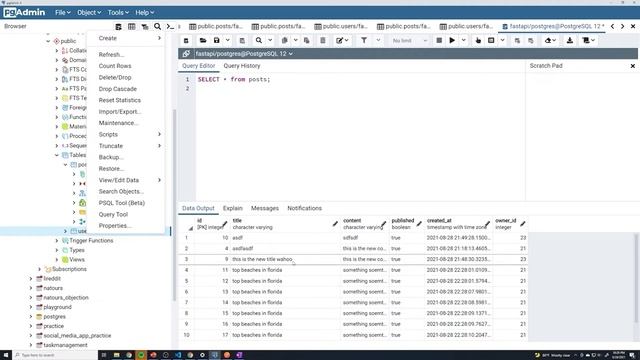Open the Help menu
The width and height of the screenshot is (640, 360).
click(144, 13)
